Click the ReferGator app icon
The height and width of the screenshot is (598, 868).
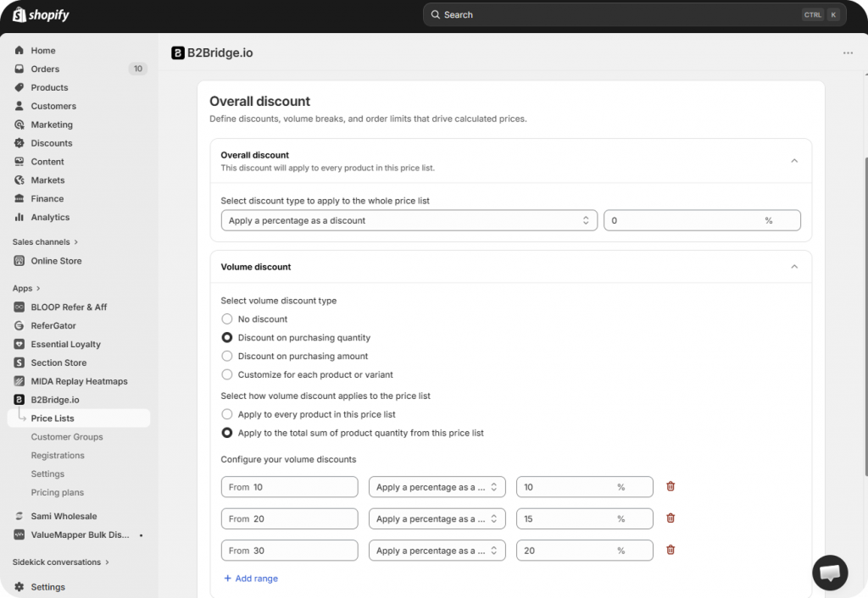coord(19,325)
